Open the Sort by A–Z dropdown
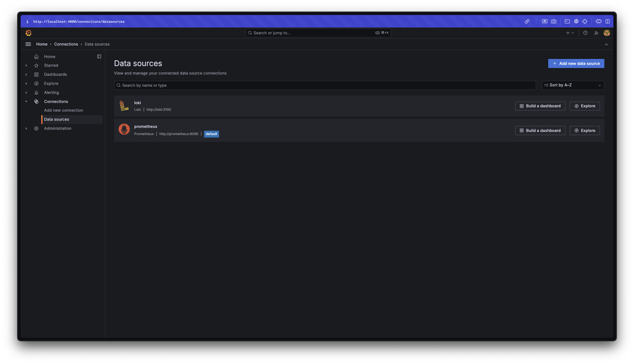Image resolution: width=634 pixels, height=364 pixels. tap(573, 85)
